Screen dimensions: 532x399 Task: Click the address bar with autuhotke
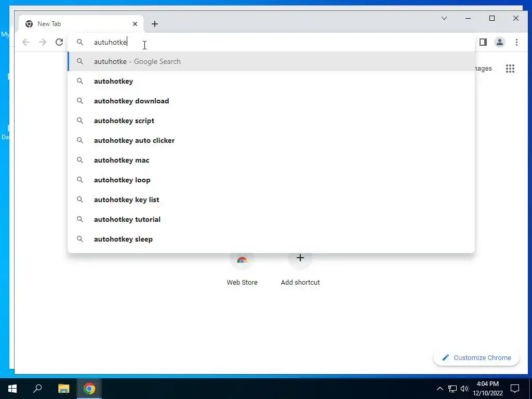[x=271, y=42]
